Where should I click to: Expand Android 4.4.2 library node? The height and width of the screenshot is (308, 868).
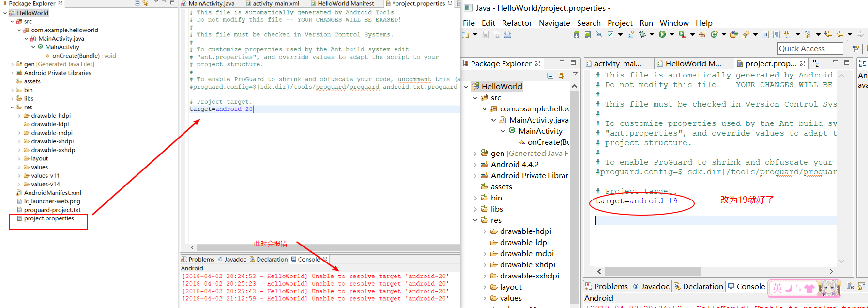click(475, 165)
